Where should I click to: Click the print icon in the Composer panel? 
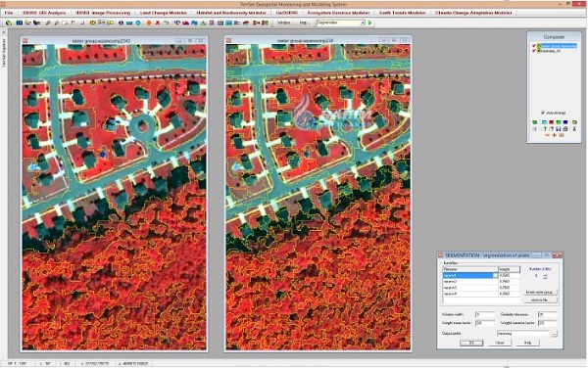(x=565, y=129)
